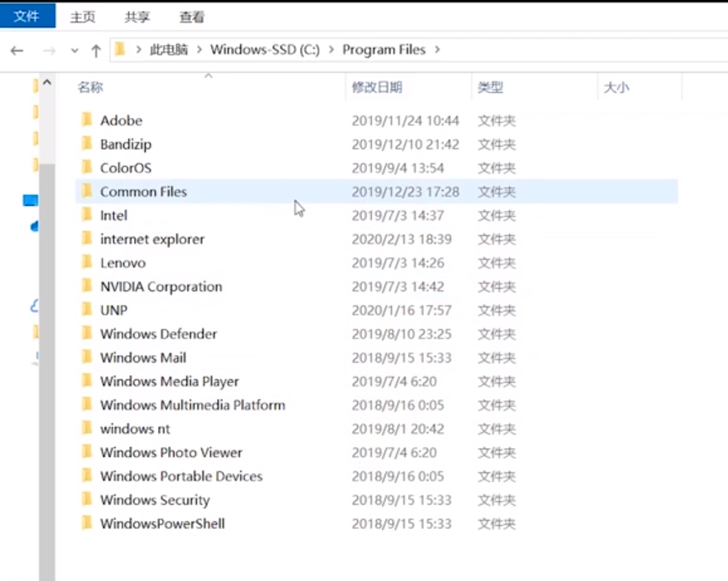Select the WindowsPowerShell folder icon
The image size is (728, 581).
(x=87, y=522)
